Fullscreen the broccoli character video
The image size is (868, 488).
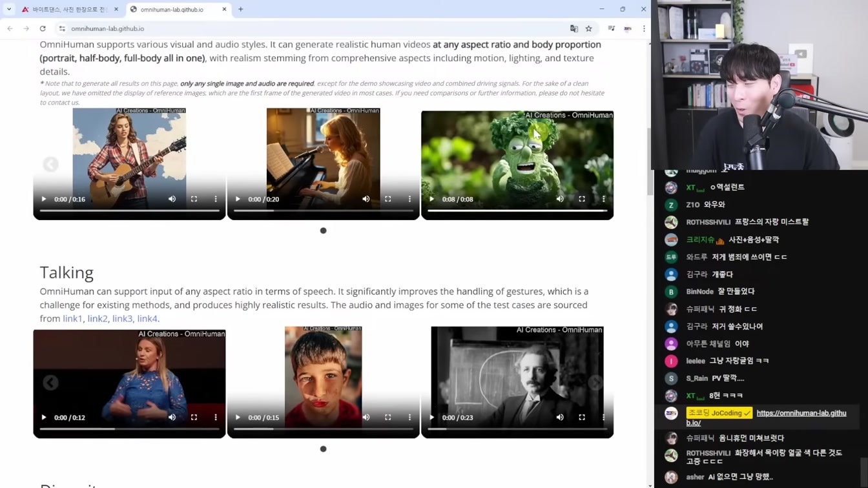point(582,199)
